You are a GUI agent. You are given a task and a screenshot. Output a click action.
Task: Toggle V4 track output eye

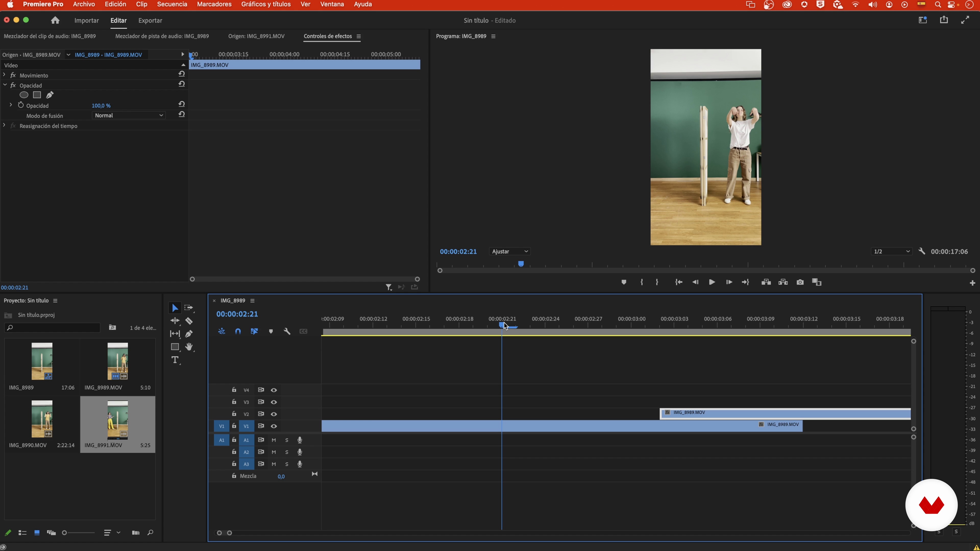[x=274, y=390]
